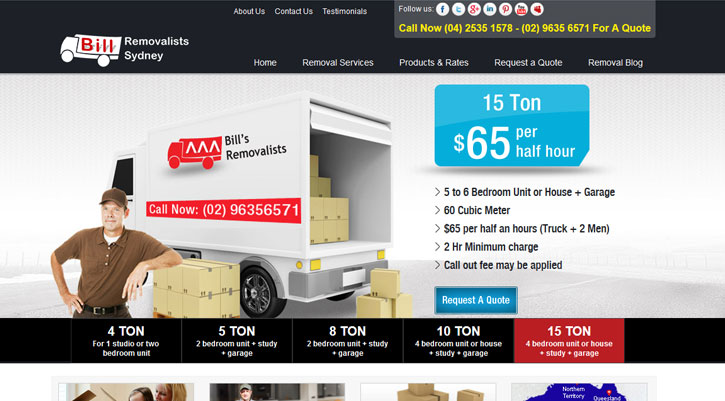Open the YouTube channel icon
Screen dimensions: 725x401
[522, 9]
